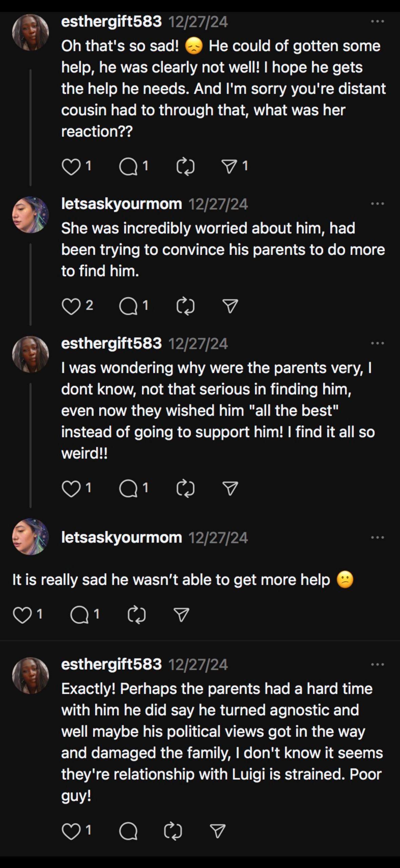400x868 pixels.
Task: Like the last "Exactly! Perhaps the parents" comment
Action: [71, 831]
